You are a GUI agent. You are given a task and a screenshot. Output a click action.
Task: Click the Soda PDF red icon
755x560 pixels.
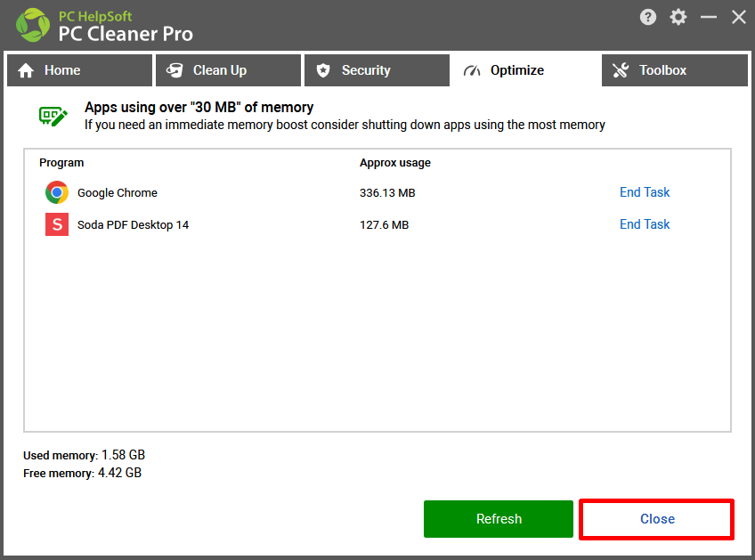(x=57, y=224)
